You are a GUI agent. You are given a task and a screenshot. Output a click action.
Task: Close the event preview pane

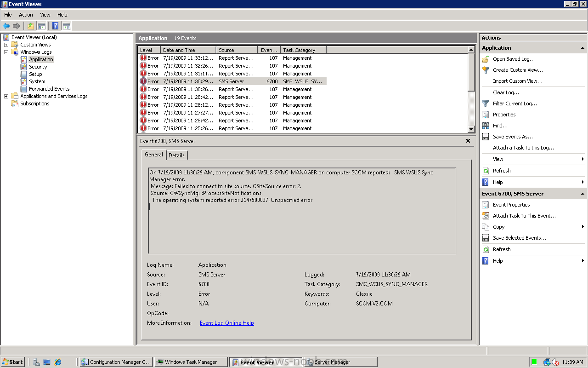pos(468,141)
